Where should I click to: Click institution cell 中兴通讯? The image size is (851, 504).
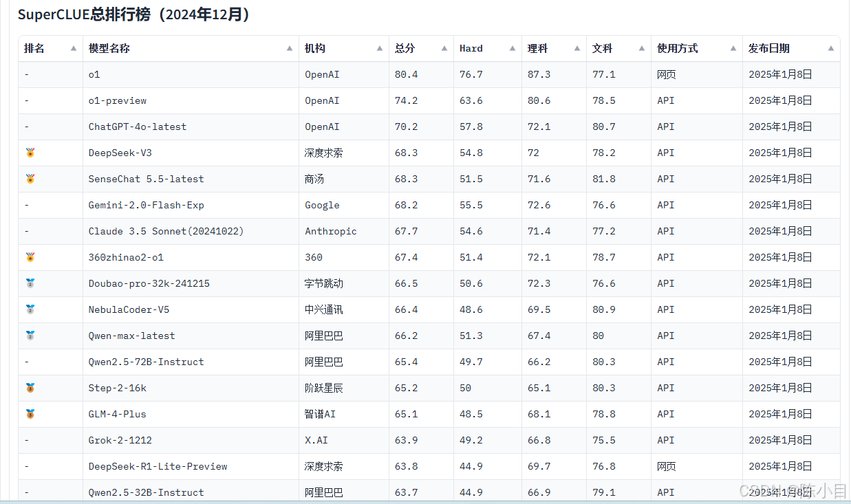click(324, 309)
